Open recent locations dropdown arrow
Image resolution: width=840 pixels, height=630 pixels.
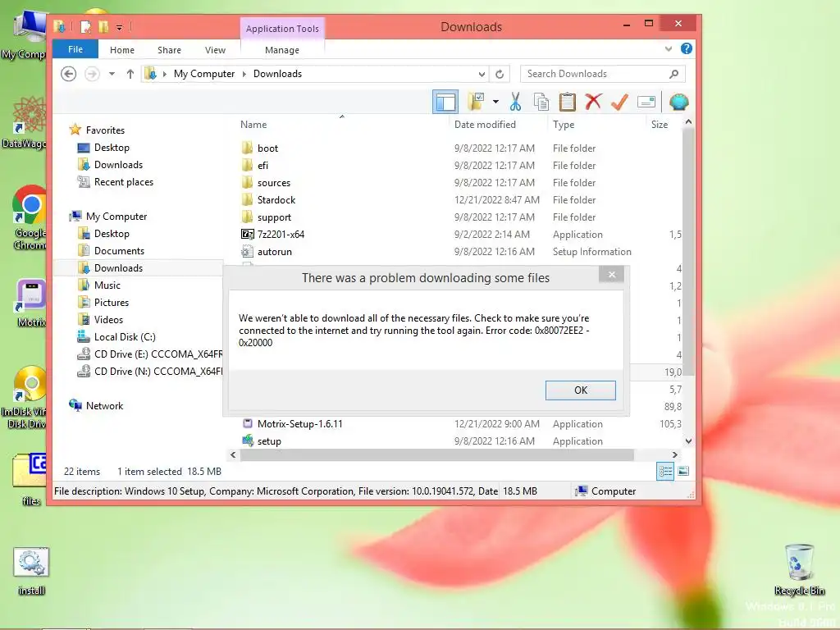(x=112, y=74)
